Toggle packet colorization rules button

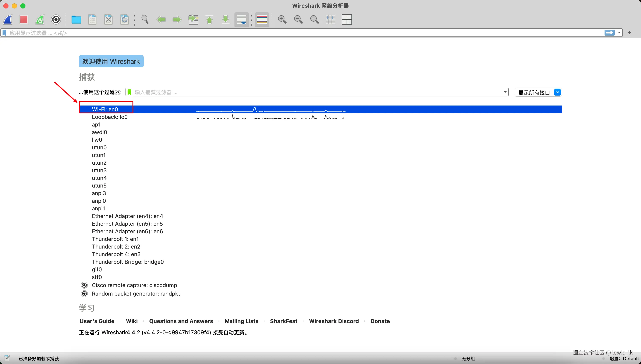(262, 19)
